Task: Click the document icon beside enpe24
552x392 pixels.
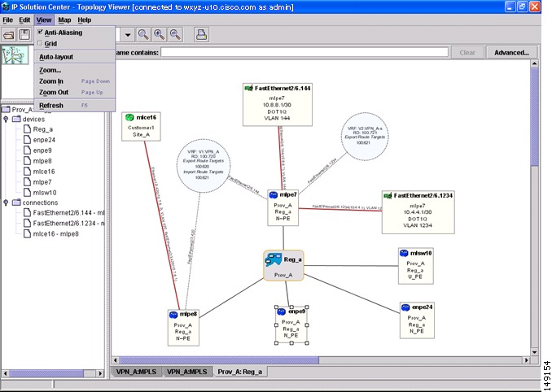Action: coord(28,140)
